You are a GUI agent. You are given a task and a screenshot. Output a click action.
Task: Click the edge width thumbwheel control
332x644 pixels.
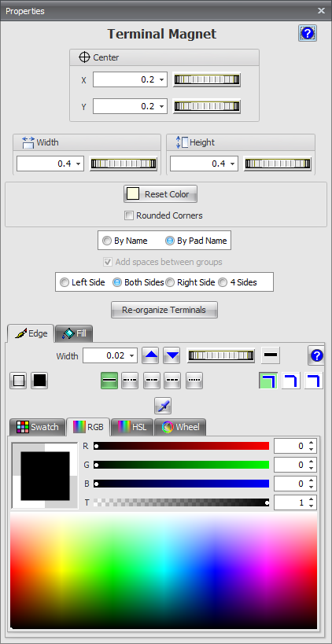[x=220, y=355]
